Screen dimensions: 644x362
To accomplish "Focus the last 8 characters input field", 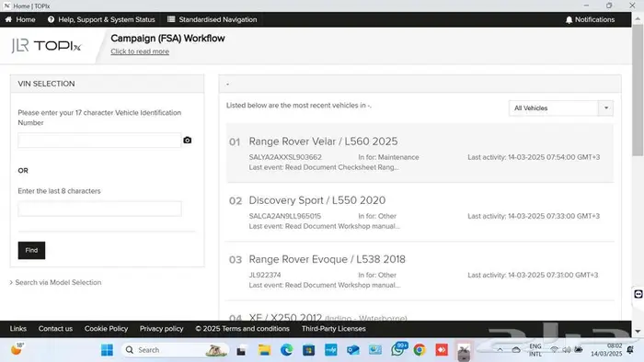I will pyautogui.click(x=99, y=209).
